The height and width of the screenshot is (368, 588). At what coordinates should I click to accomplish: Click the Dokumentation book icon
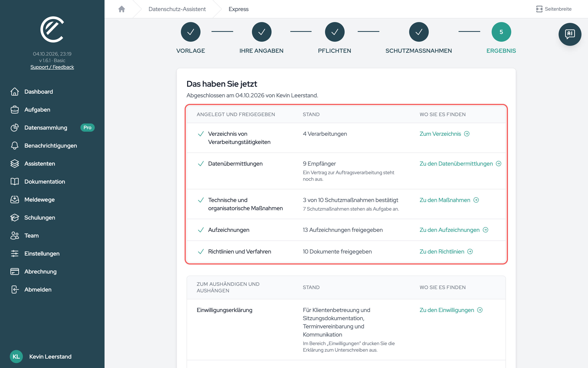tap(14, 182)
